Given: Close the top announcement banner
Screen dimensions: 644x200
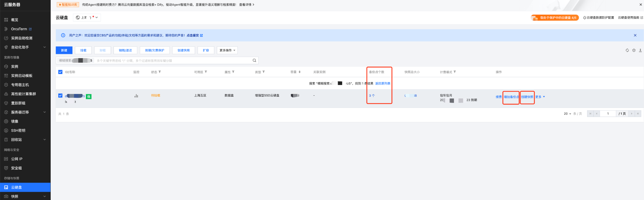Looking at the screenshot, I should 641,4.
